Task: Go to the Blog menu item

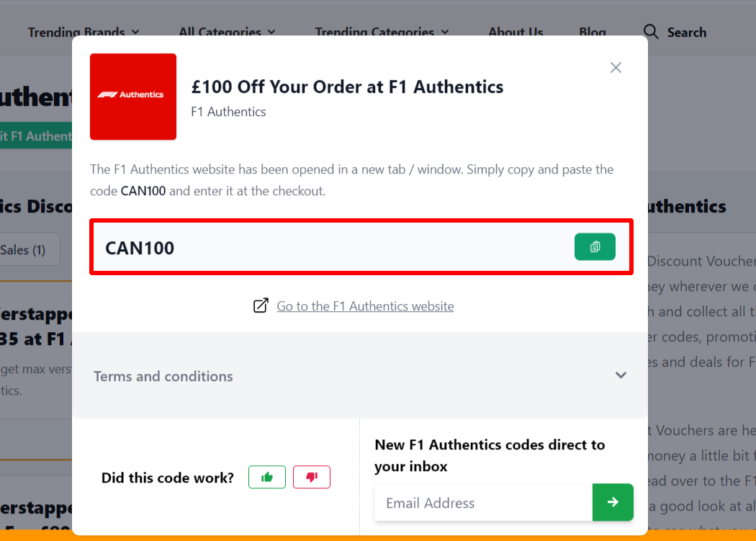Action: (x=593, y=32)
